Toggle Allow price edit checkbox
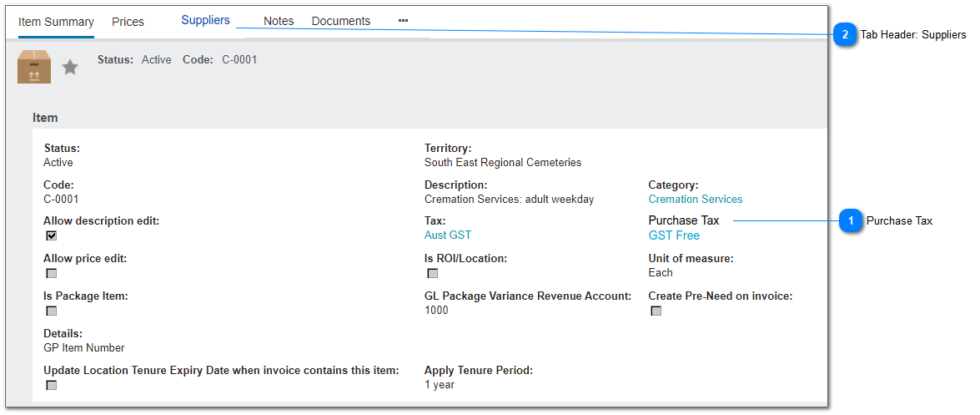Screen dimensions: 980x415 (x=51, y=274)
